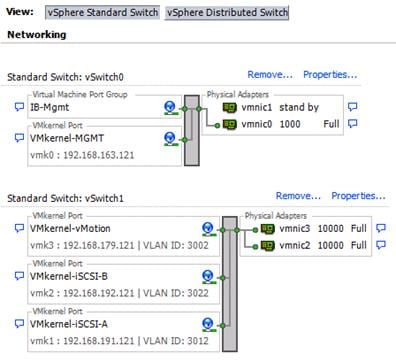The width and height of the screenshot is (396, 362).
Task: Select the VMkernel-vMotion port label
Action: pyautogui.click(x=70, y=229)
